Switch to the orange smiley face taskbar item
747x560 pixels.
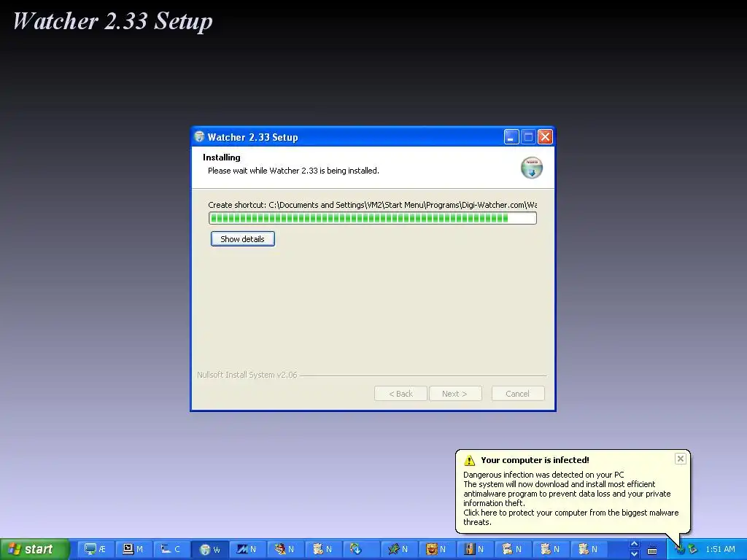(436, 549)
